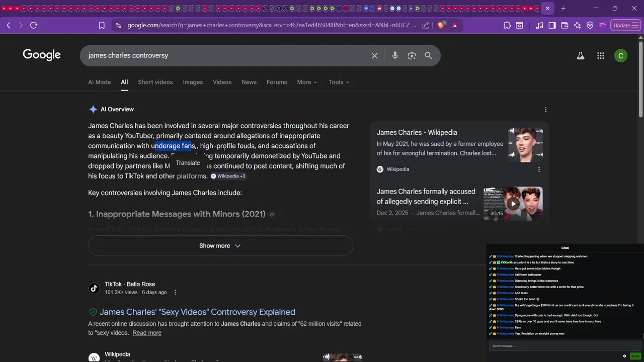The height and width of the screenshot is (362, 644).
Task: Open James Charles formally accused video link
Action: pos(426,196)
